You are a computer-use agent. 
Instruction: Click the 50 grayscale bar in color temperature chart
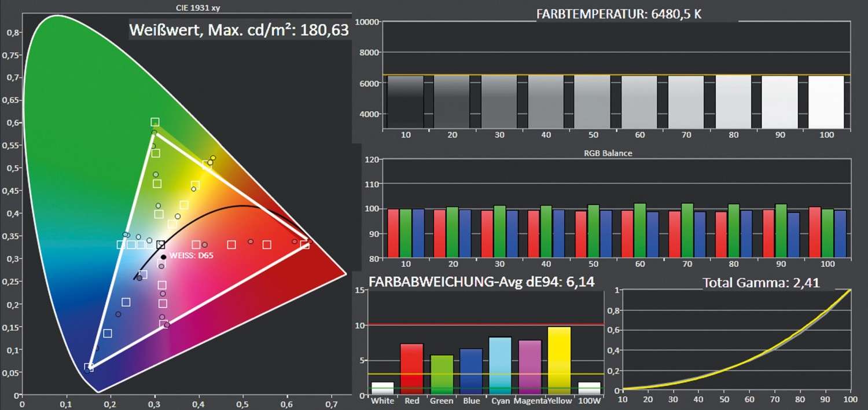[x=593, y=102]
